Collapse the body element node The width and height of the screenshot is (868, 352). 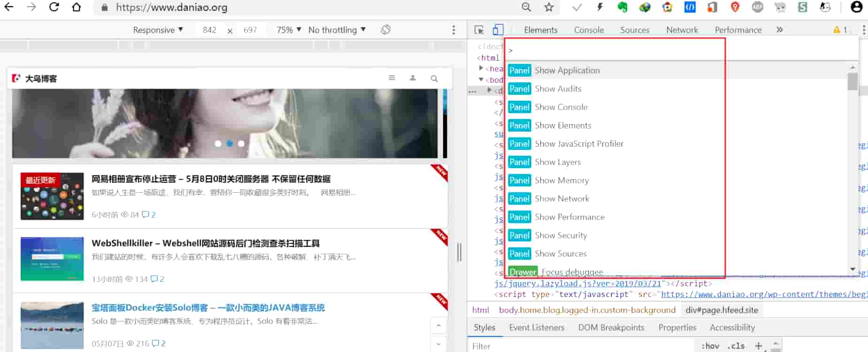481,79
